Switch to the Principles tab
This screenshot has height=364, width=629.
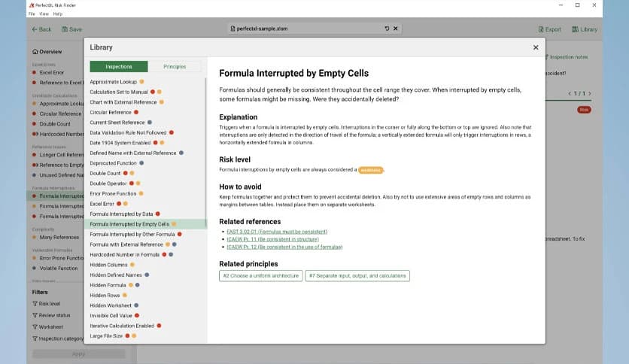[x=175, y=66]
